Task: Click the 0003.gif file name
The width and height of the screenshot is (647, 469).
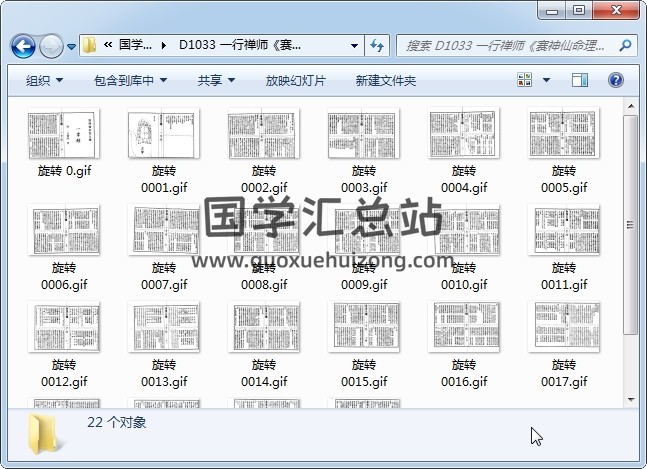Action: [x=364, y=188]
